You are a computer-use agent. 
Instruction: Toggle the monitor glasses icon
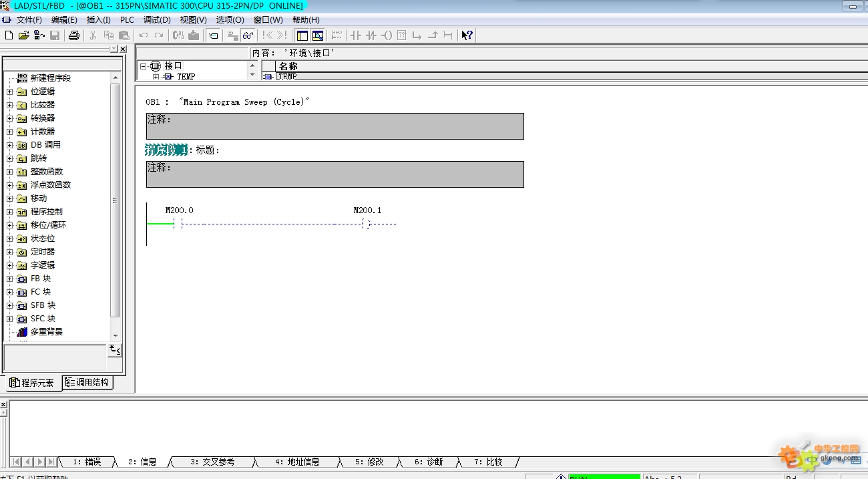[248, 35]
